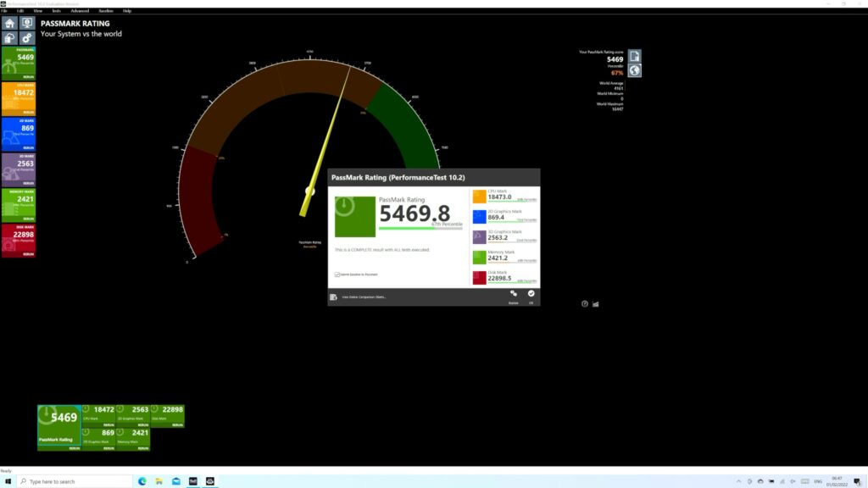The height and width of the screenshot is (488, 868).
Task: Show hidden system tray icons chevron
Action: point(738,481)
